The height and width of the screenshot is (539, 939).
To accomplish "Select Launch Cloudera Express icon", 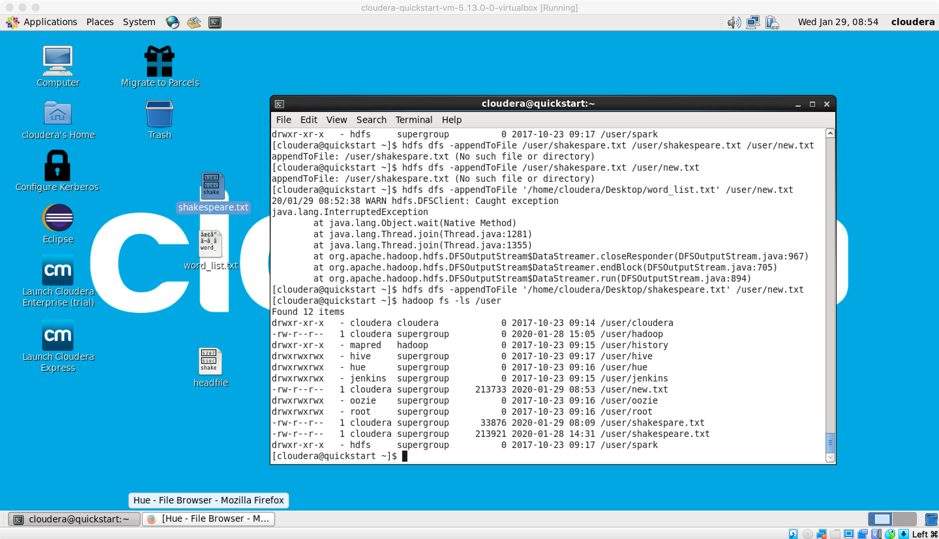I will (x=58, y=347).
